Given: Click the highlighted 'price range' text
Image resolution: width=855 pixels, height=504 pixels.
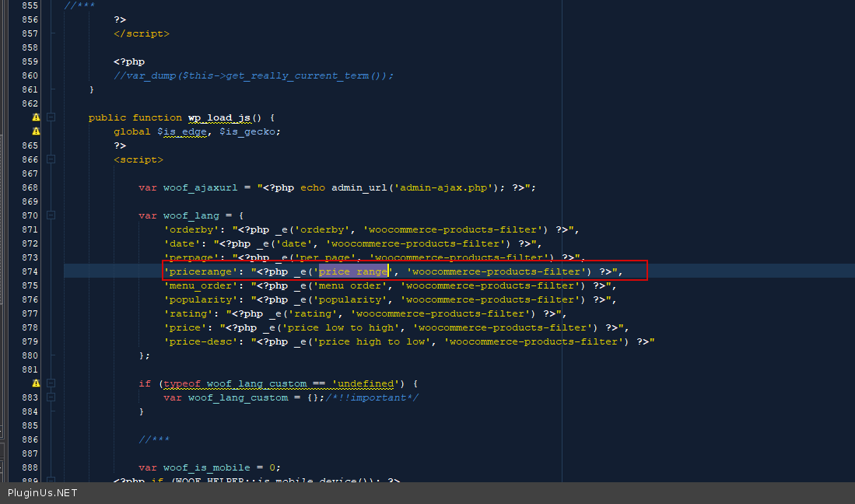Looking at the screenshot, I should [352, 271].
